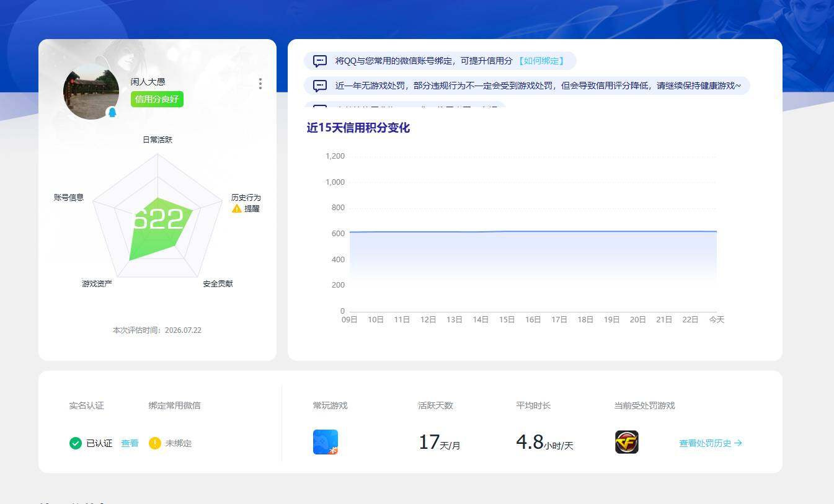834x504 pixels.
Task: Click the chat icon before 近一年无游戏处罚 tip
Action: tap(320, 86)
